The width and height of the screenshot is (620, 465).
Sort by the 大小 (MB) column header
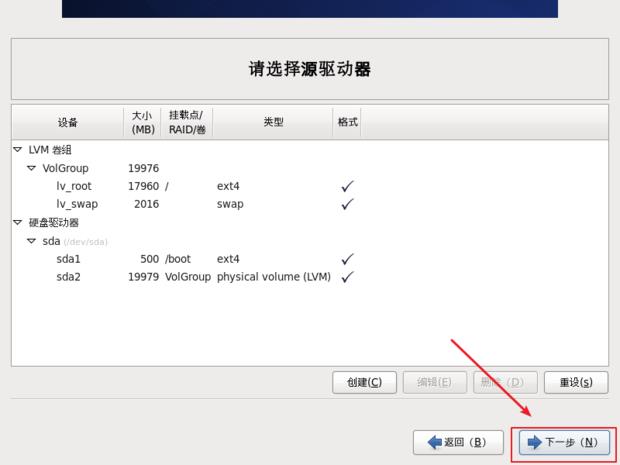[142, 122]
